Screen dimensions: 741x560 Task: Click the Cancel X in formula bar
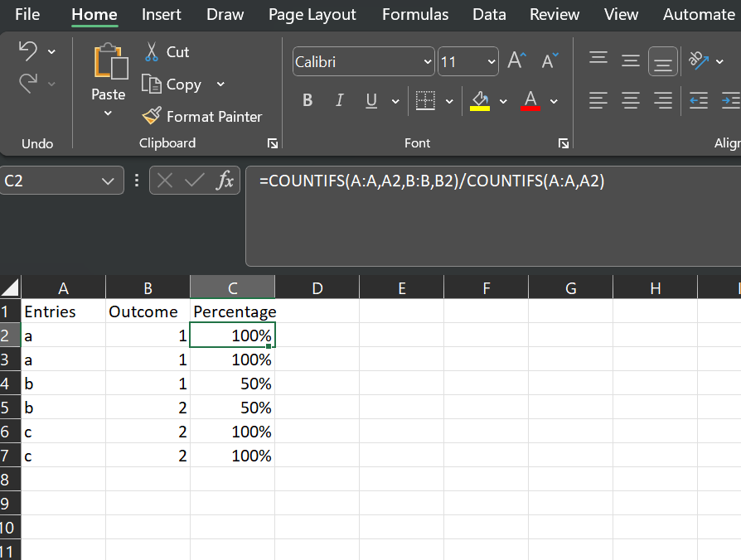pyautogui.click(x=164, y=181)
